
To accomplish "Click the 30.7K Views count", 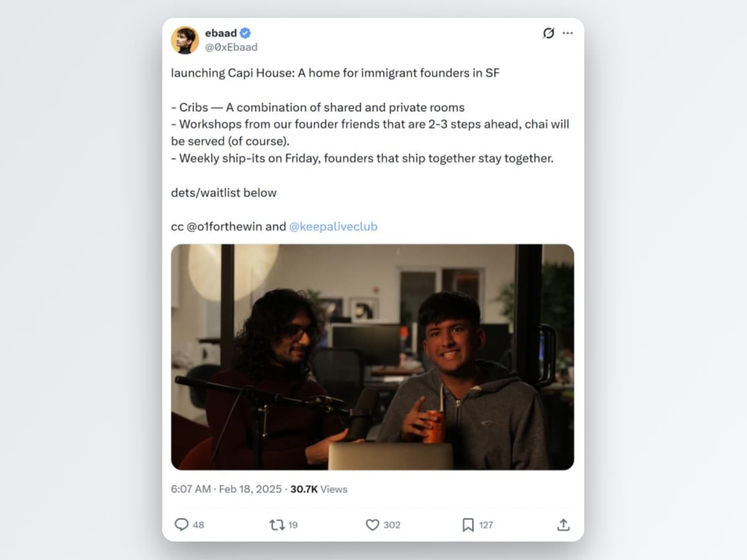I will point(319,489).
